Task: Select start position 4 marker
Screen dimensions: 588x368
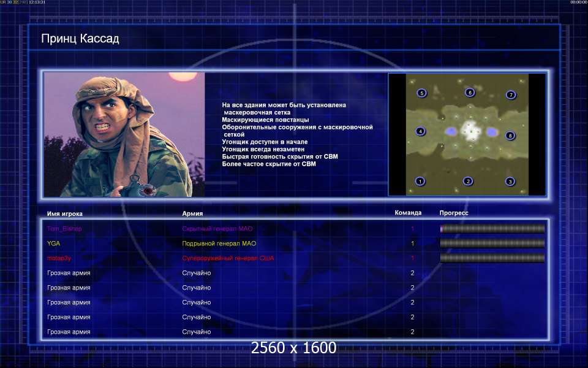Action: (x=421, y=131)
